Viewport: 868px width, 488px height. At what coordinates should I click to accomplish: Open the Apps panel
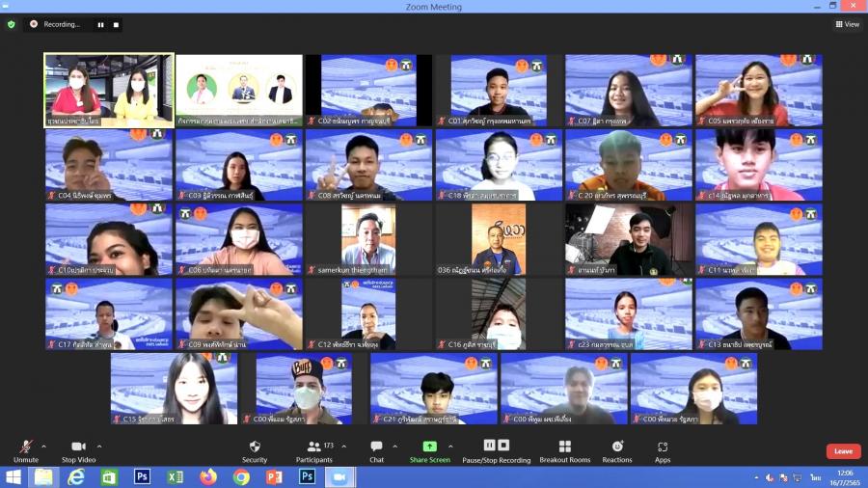(663, 449)
